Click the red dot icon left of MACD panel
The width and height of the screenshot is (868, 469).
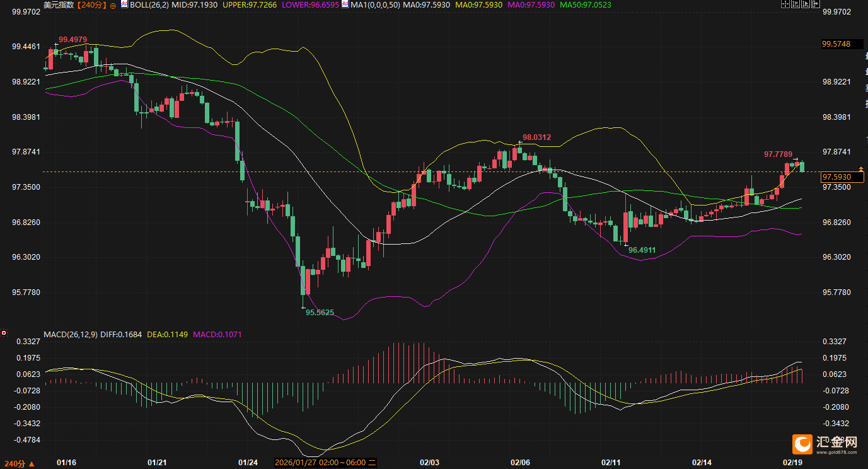click(4, 333)
